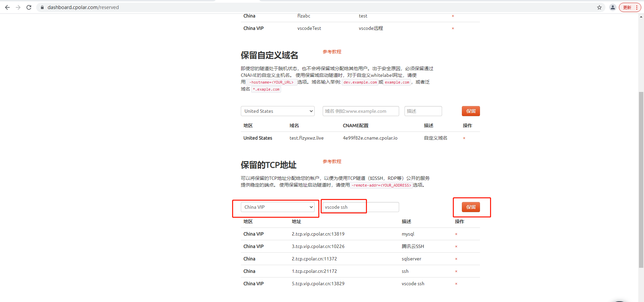Screen dimensions: 644x302
Task: Bookmark this page with star icon
Action: pyautogui.click(x=599, y=7)
